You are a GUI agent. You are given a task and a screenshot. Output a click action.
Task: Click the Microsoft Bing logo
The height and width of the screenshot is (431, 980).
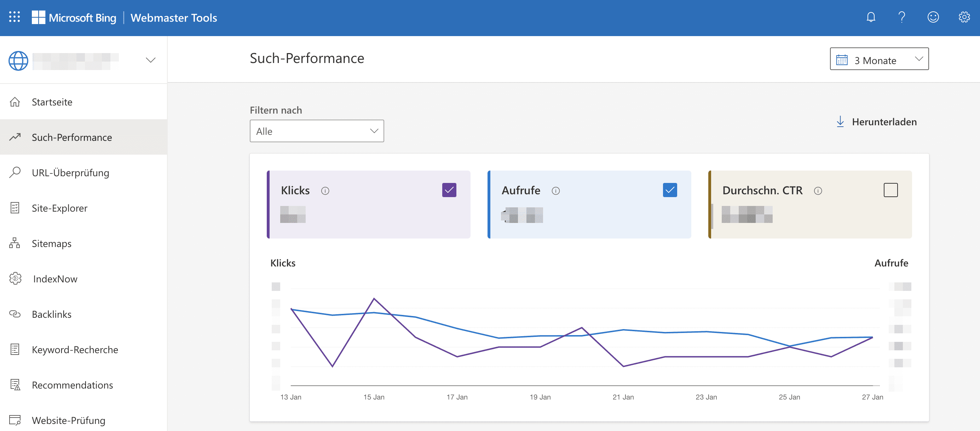(x=74, y=17)
